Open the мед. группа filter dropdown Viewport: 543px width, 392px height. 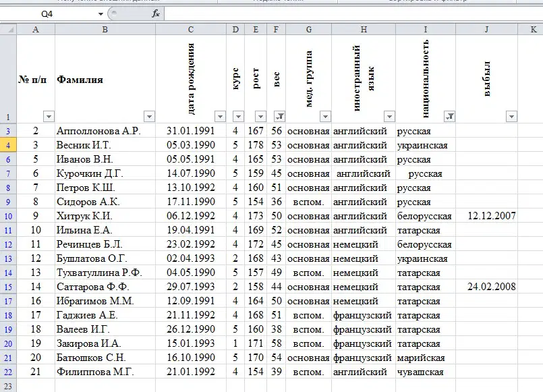[325, 116]
